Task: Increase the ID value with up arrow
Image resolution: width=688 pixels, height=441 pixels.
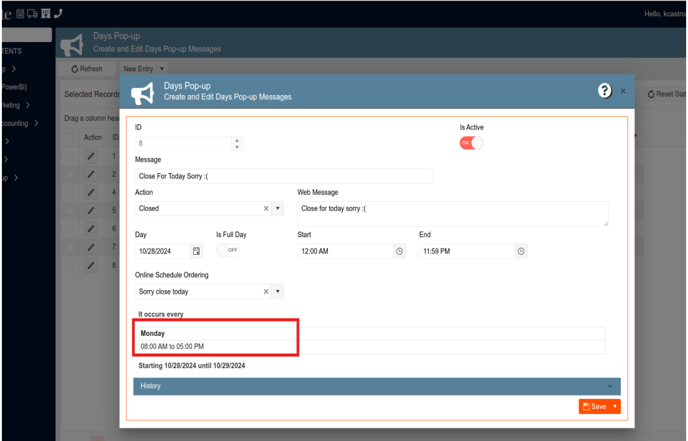Action: pyautogui.click(x=237, y=140)
